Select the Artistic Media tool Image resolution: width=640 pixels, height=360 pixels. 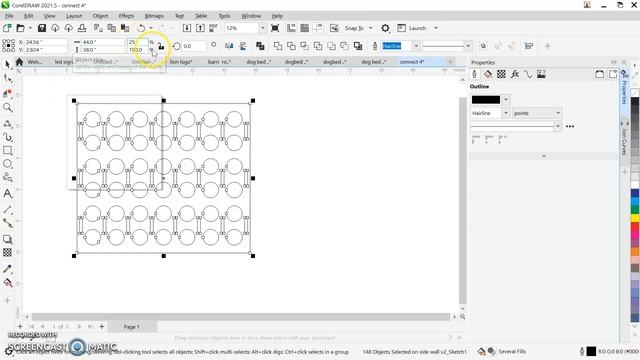point(7,137)
